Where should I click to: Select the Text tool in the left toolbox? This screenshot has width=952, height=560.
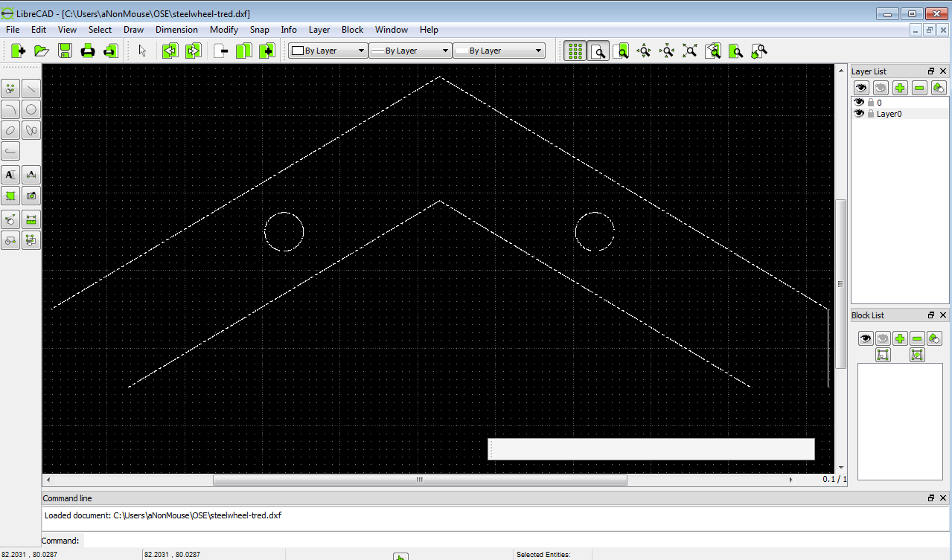tap(10, 175)
